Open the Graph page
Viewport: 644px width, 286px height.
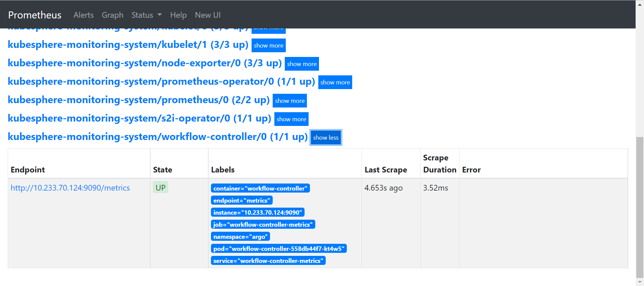coord(113,15)
